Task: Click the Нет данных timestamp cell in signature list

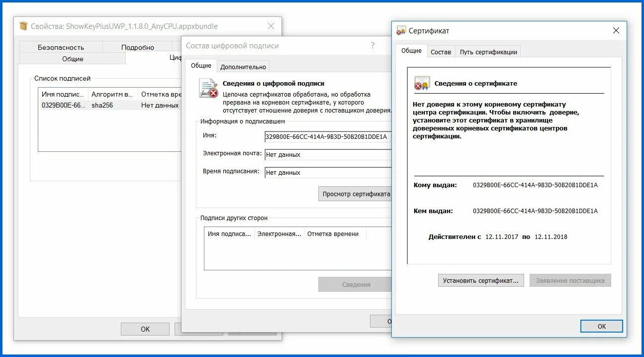Action: click(160, 105)
